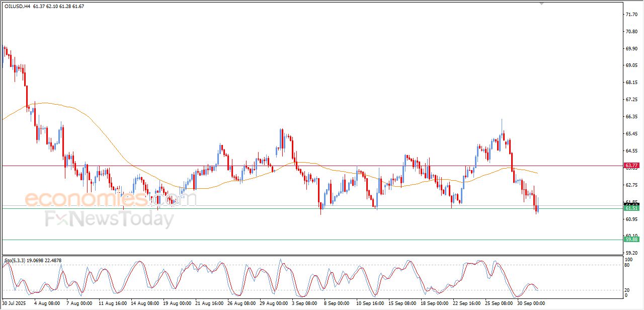Click the 20 level label in stochastic panel
644x310 pixels.
click(627, 290)
